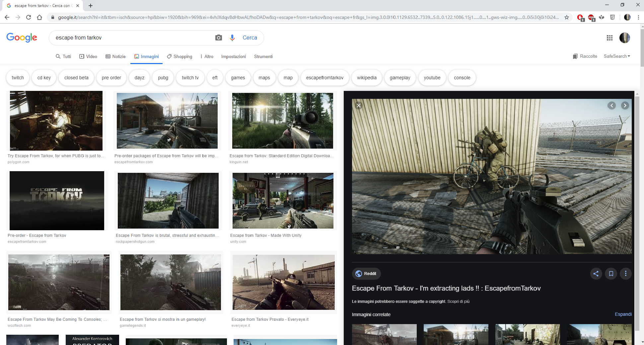Viewport: 644px width, 345px height.
Task: Show next image in preview
Action: click(x=625, y=105)
